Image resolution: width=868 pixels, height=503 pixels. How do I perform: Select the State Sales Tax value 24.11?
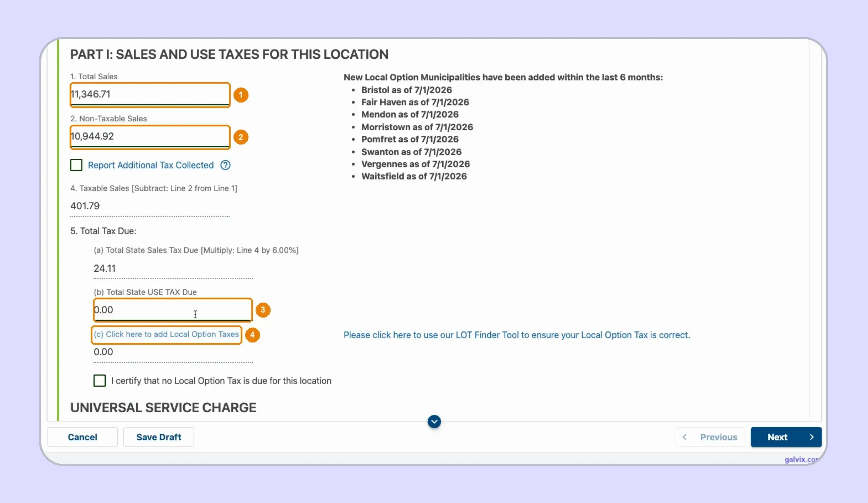[x=105, y=268]
